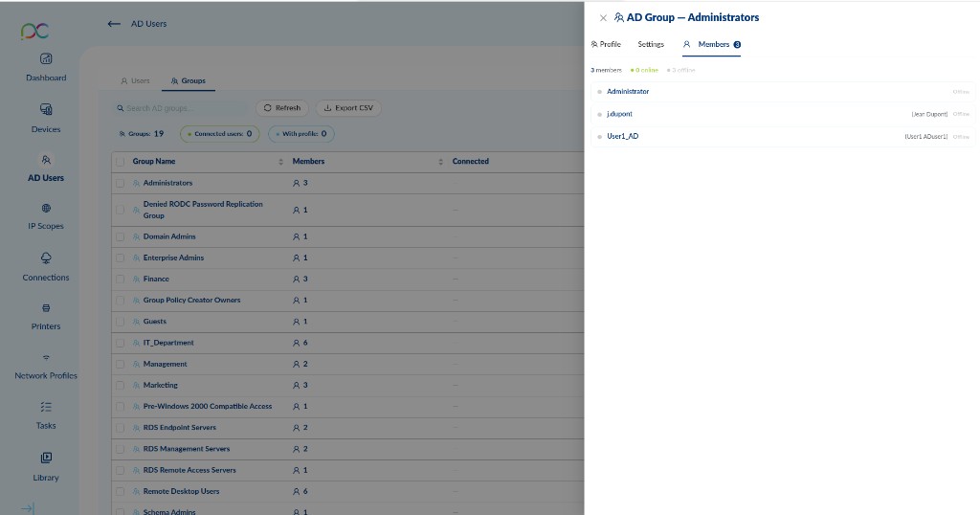Click the Connected column header
Screen dimensions: 980x515
pos(471,161)
